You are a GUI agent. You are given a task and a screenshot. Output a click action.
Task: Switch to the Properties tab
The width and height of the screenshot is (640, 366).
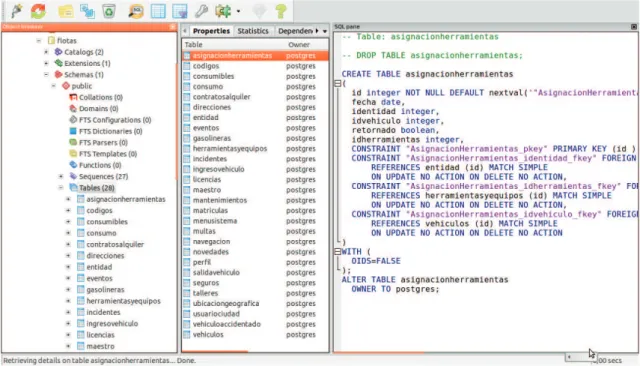tap(211, 31)
